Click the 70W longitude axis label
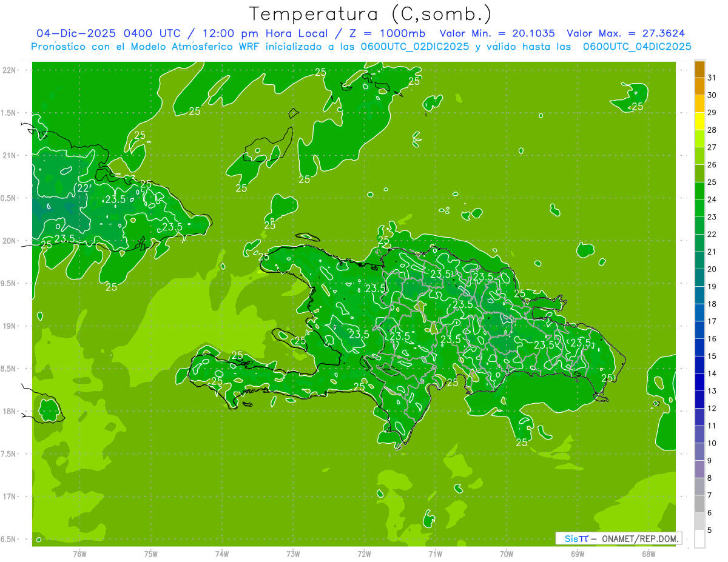The height and width of the screenshot is (562, 728). point(507,554)
